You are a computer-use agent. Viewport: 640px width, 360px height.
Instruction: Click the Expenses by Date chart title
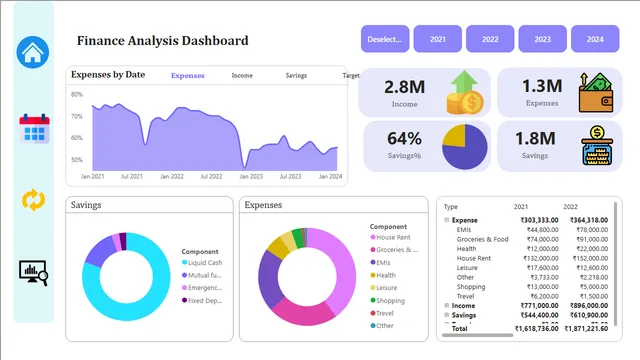108,75
